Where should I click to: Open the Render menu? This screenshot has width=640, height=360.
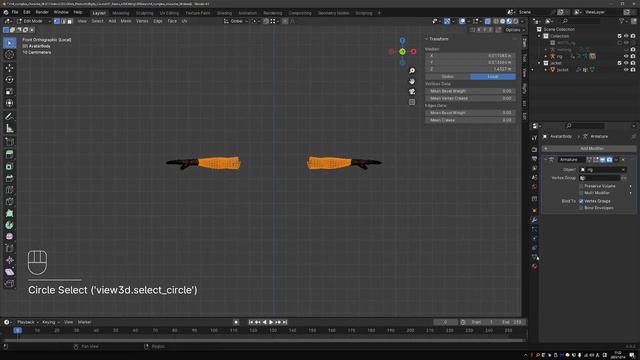[42, 12]
